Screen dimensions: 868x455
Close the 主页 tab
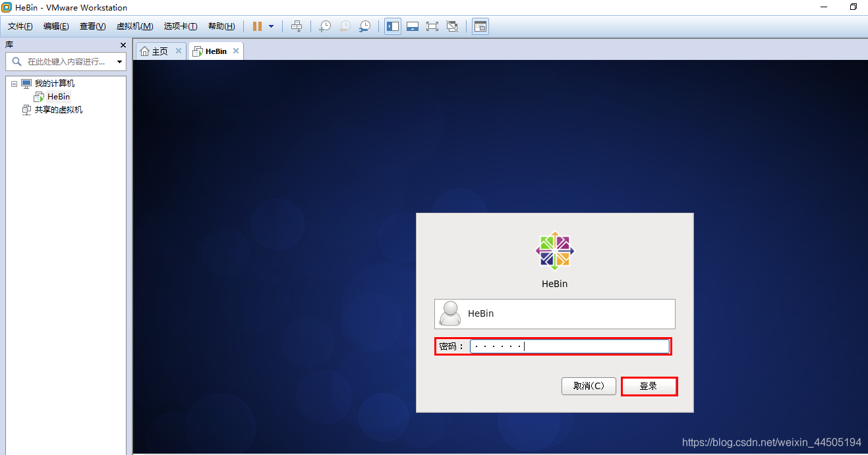click(x=179, y=51)
